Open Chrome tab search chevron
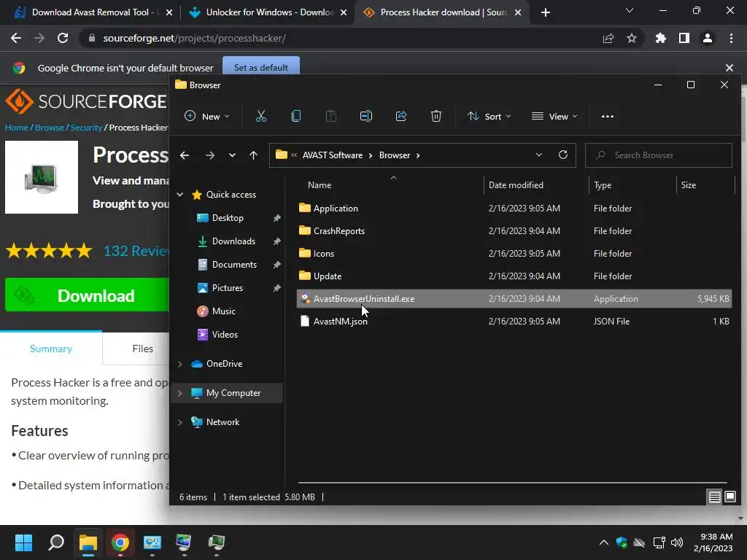 coord(630,10)
